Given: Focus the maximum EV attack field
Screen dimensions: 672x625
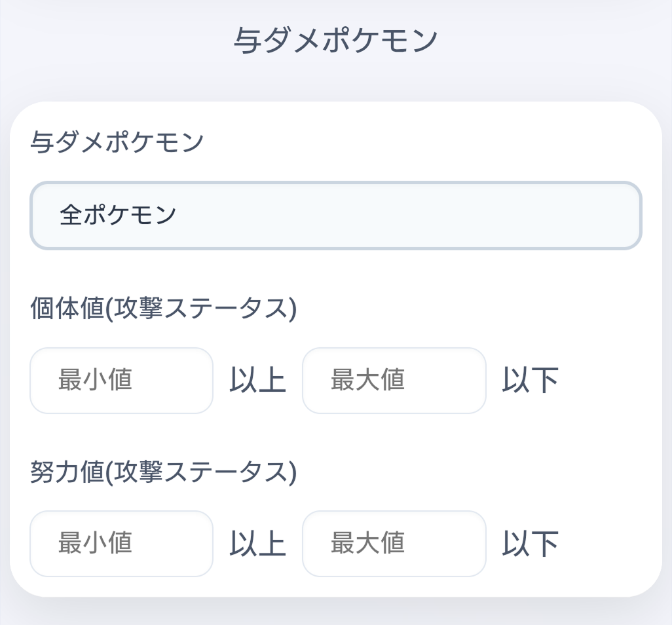Looking at the screenshot, I should tap(394, 544).
